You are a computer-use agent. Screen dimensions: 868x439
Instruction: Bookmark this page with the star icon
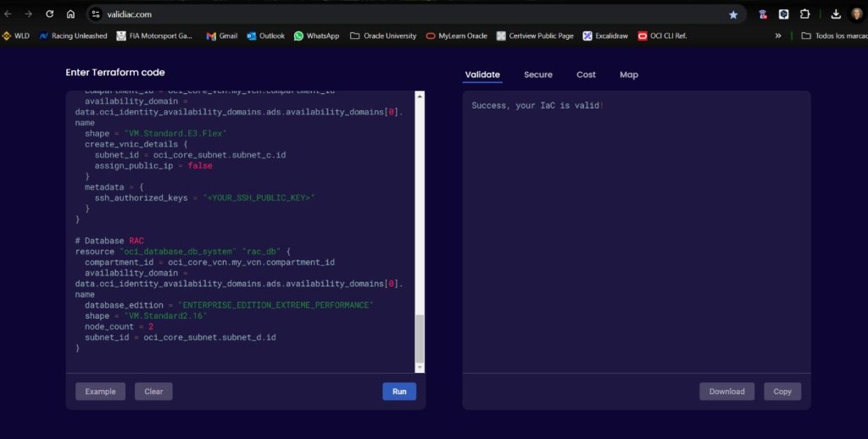(x=733, y=14)
